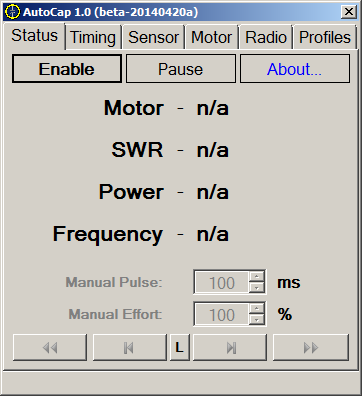Close the AutoCap window
Screen dimensions: 362x396
349,12
